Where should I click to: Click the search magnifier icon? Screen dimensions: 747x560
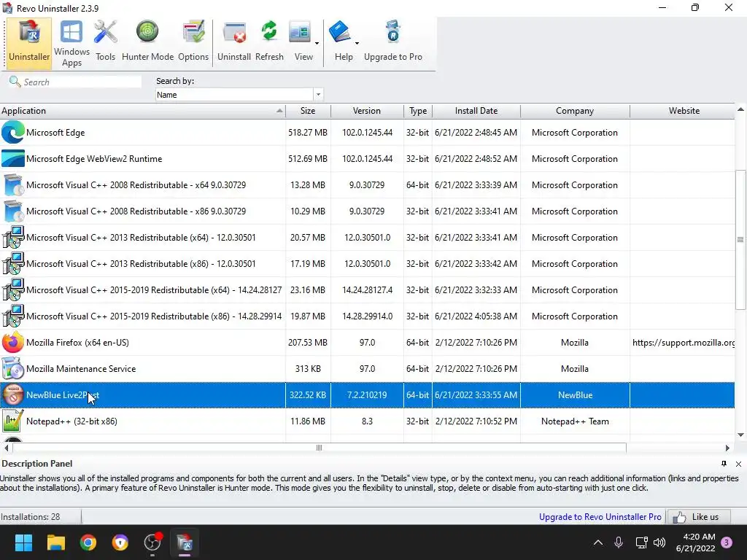click(x=15, y=82)
